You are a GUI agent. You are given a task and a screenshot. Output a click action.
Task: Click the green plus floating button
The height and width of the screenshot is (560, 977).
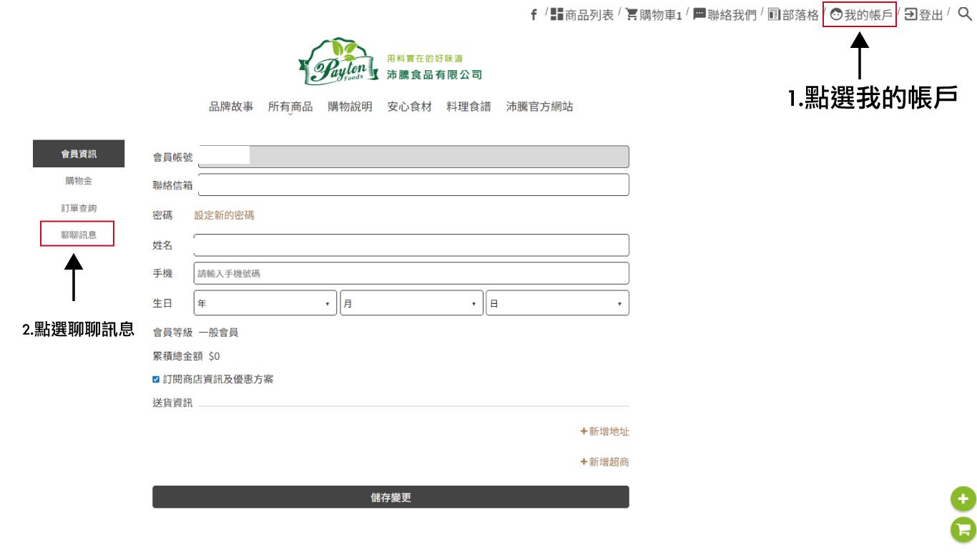pyautogui.click(x=963, y=500)
